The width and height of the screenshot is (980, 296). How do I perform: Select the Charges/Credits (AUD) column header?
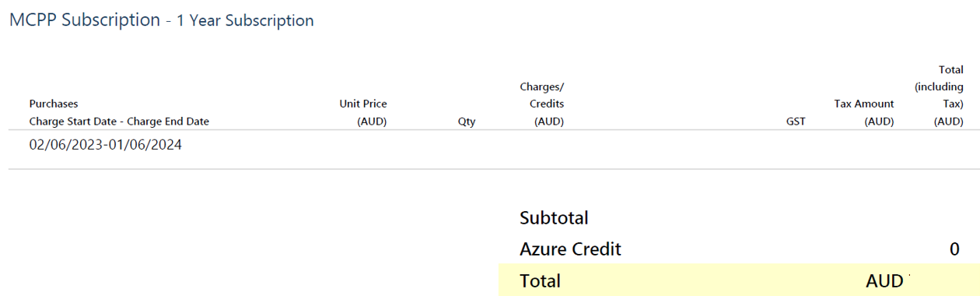point(542,104)
